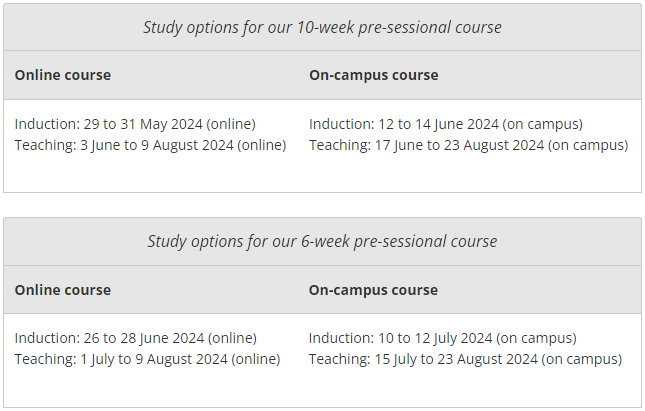The height and width of the screenshot is (411, 645).
Task: Click (on campus) after 12 July 2024
Action: (536, 338)
